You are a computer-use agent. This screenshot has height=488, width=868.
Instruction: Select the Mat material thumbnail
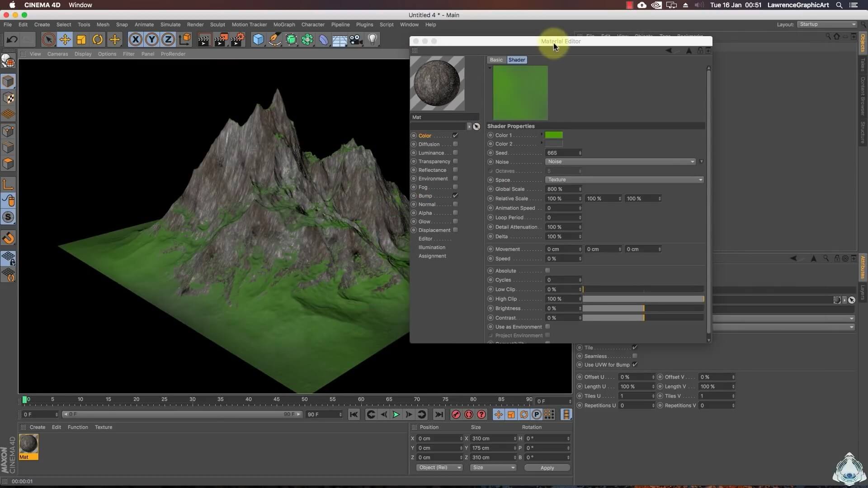(28, 444)
